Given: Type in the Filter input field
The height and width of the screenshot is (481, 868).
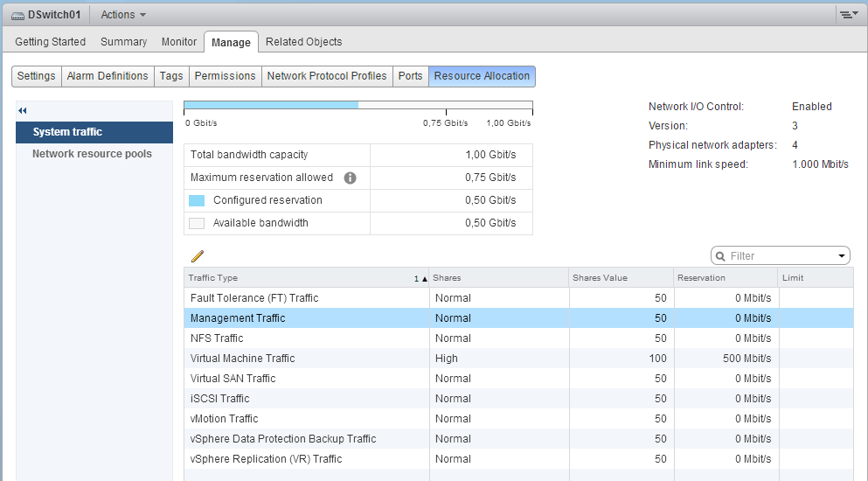Looking at the screenshot, I should pyautogui.click(x=780, y=256).
